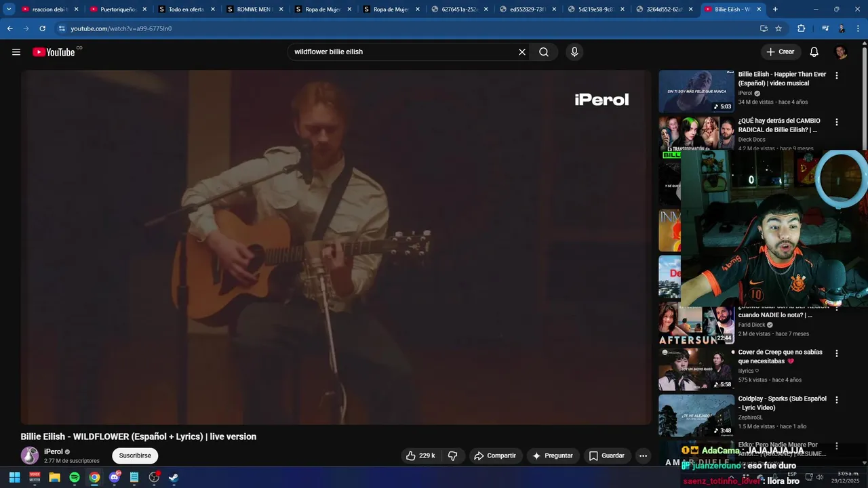Click the Preguntar button

point(553,455)
